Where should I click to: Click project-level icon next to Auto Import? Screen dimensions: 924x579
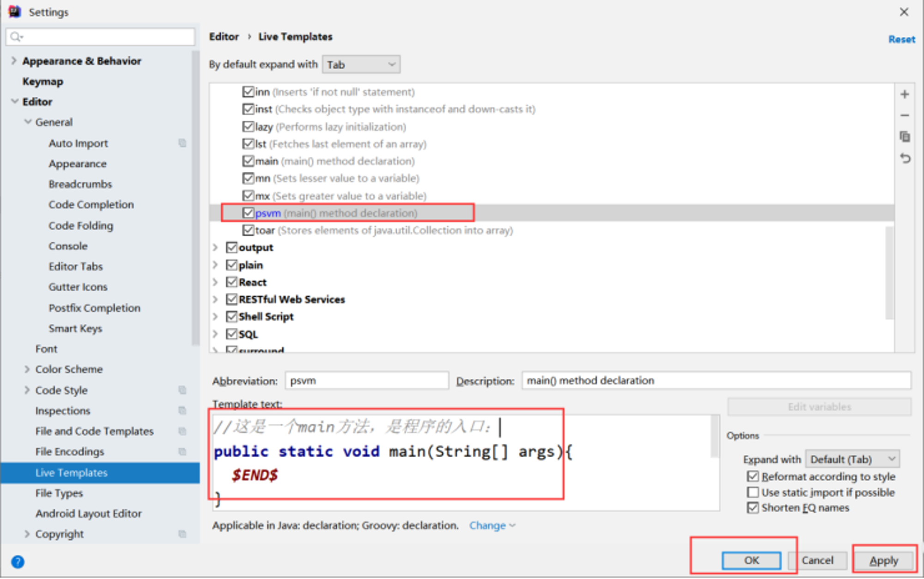[x=182, y=143]
